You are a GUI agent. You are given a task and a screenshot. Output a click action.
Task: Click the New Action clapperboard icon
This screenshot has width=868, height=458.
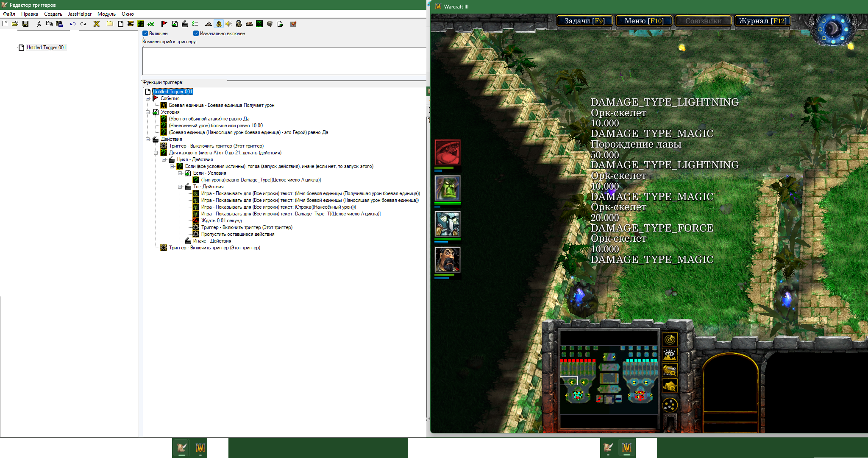[x=185, y=24]
